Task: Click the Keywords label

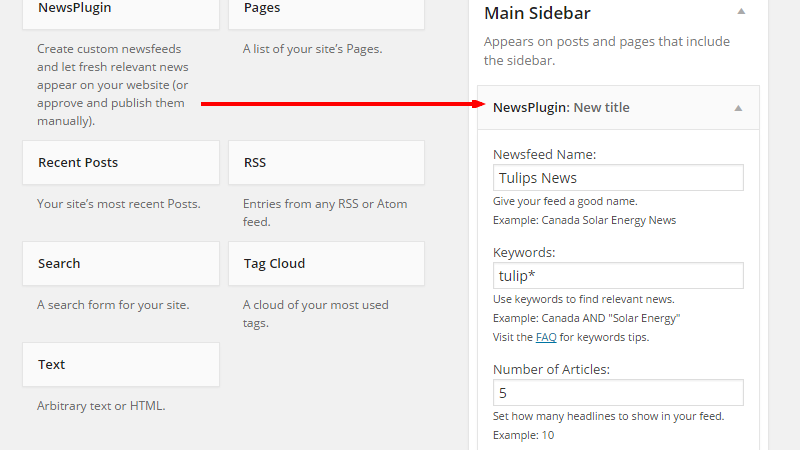Action: point(524,252)
